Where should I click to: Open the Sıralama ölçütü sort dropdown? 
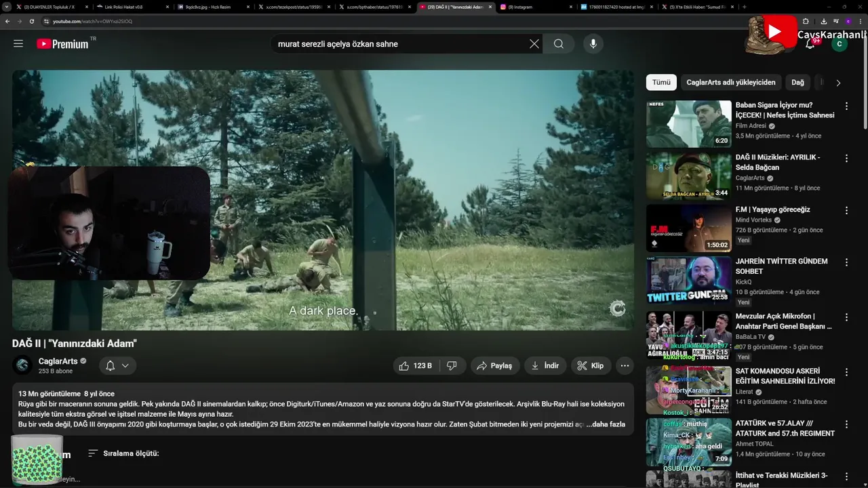point(123,453)
